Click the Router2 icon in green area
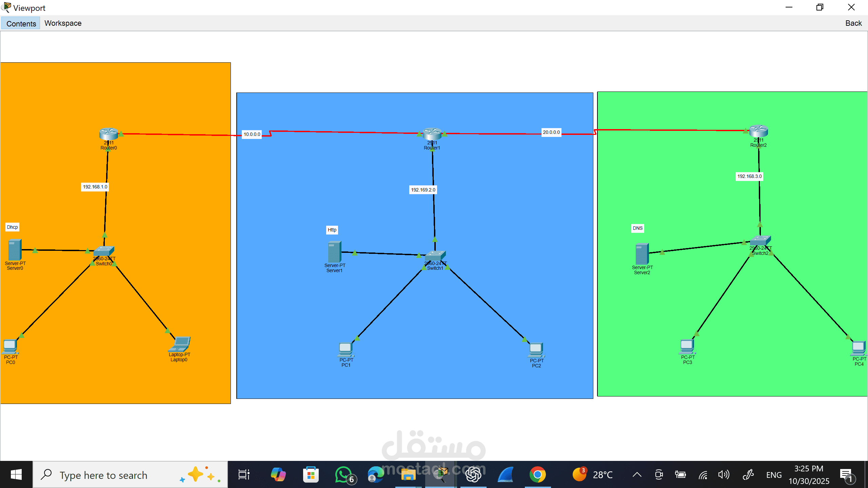This screenshot has height=488, width=868. (758, 131)
